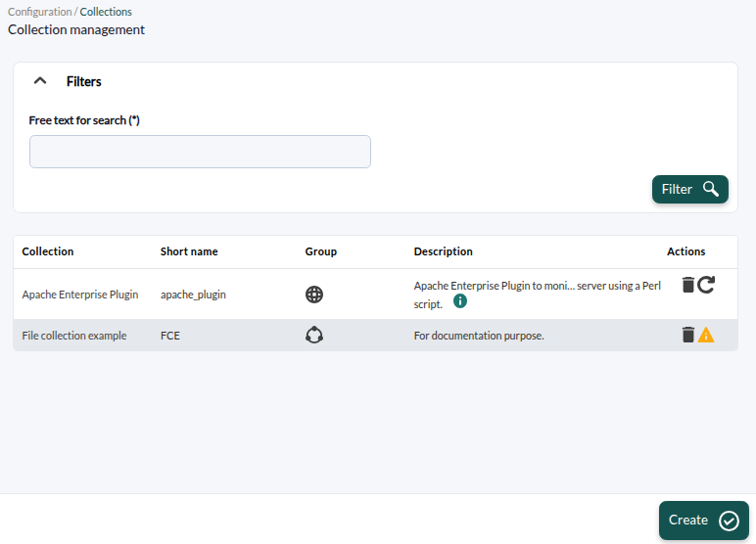756x544 pixels.
Task: Click the Apache Enterprise Plugin description text
Action: (537, 295)
